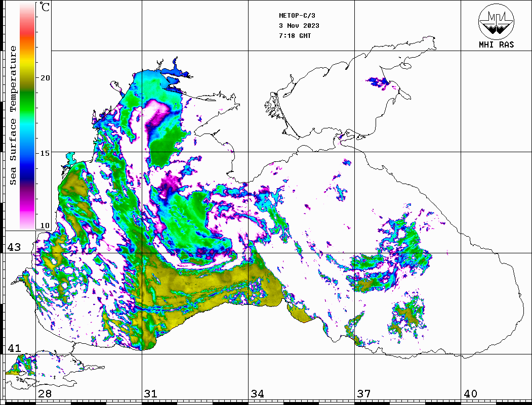The width and height of the screenshot is (532, 405).
Task: Select the 'METOP-C/3' satellite label
Action: pyautogui.click(x=297, y=16)
